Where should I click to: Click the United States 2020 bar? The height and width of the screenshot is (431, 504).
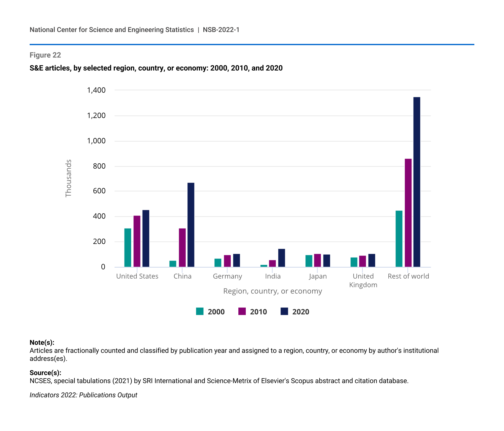[146, 238]
